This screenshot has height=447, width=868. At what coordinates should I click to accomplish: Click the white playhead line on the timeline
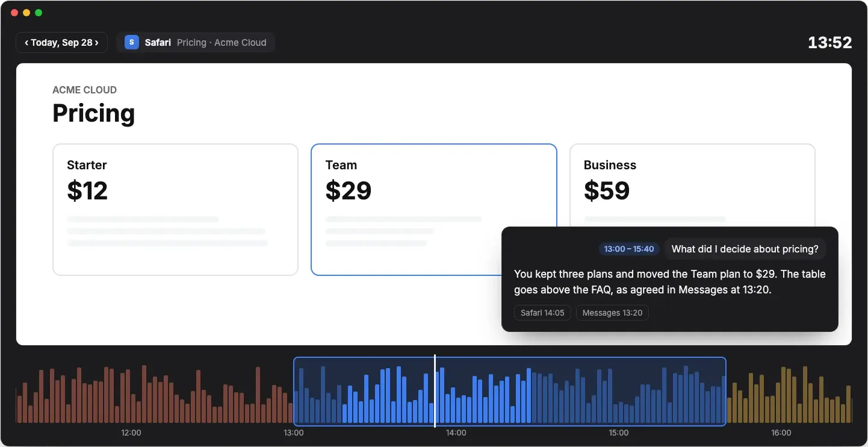(435, 392)
